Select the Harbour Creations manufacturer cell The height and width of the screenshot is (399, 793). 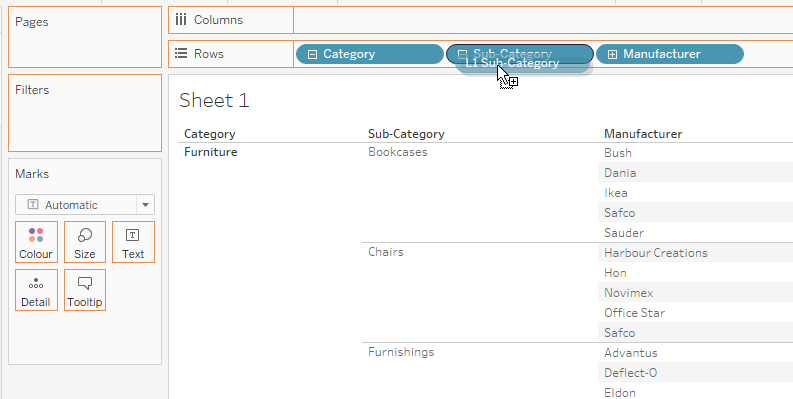click(x=656, y=253)
